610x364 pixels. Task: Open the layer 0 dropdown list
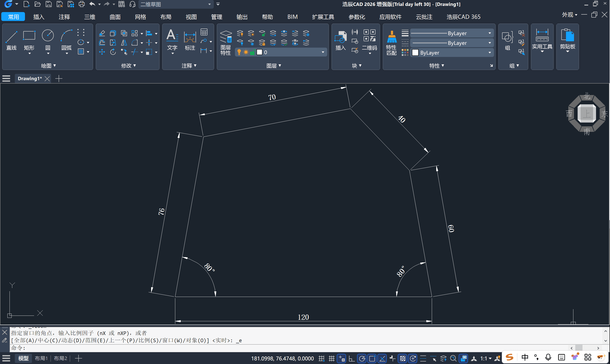pyautogui.click(x=323, y=52)
